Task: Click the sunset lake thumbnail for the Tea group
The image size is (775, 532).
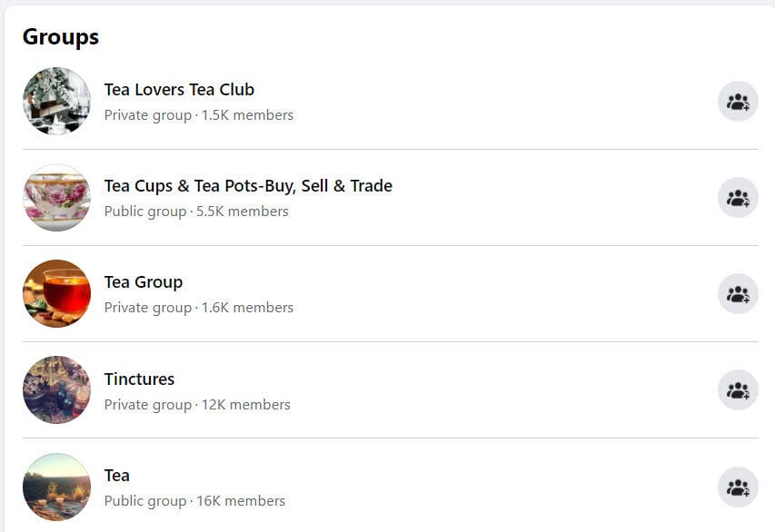Action: click(56, 487)
